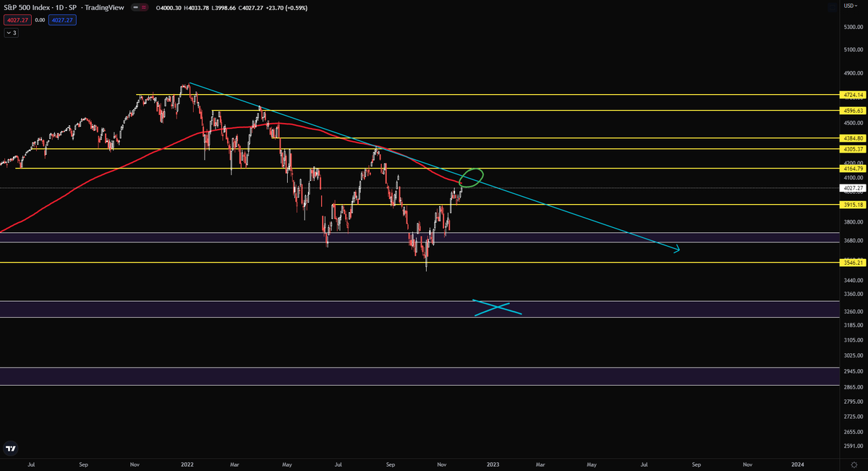868x471 pixels.
Task: Expand the collapsed indicators legend showing 3
Action: [11, 33]
